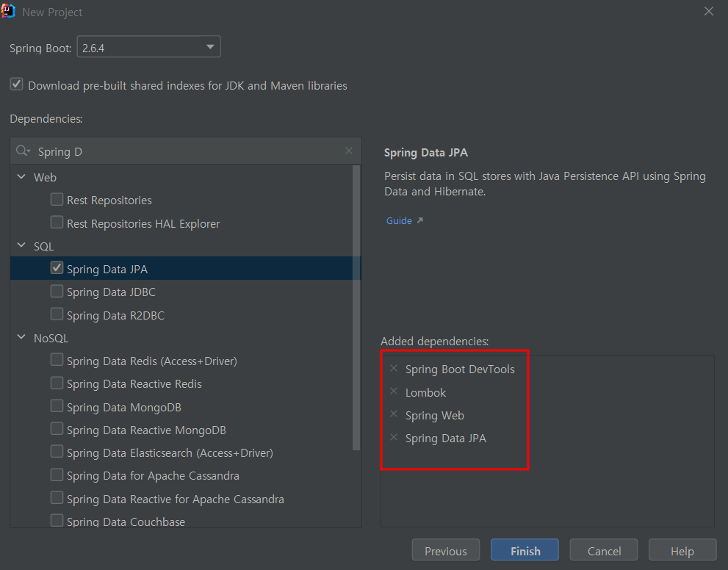
Task: Open the Guide link for Spring Data JPA
Action: pyautogui.click(x=400, y=220)
